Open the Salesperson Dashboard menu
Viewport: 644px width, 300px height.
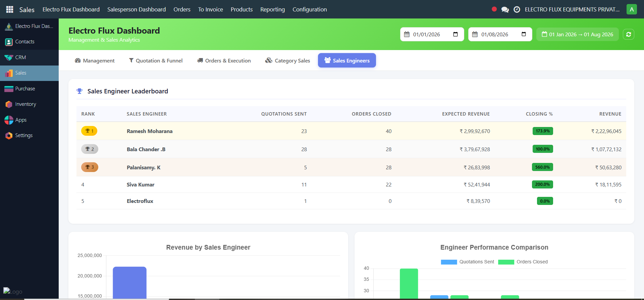point(137,9)
